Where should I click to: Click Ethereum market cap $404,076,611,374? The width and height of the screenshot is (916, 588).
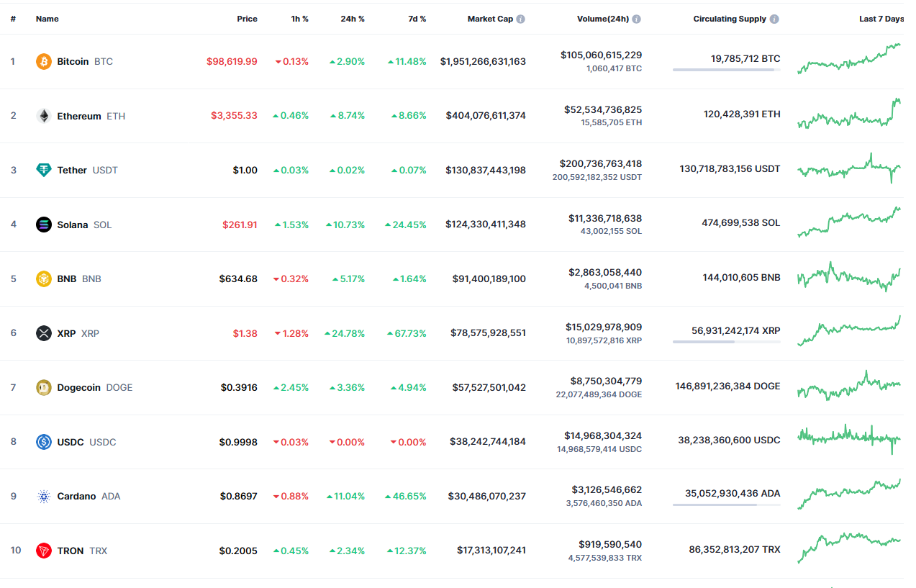click(486, 116)
